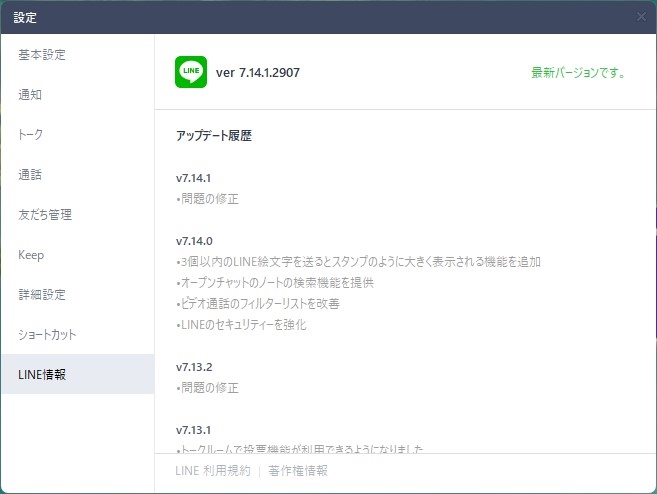Open ショートカット settings
Viewport: 657px width, 494px height.
point(78,334)
